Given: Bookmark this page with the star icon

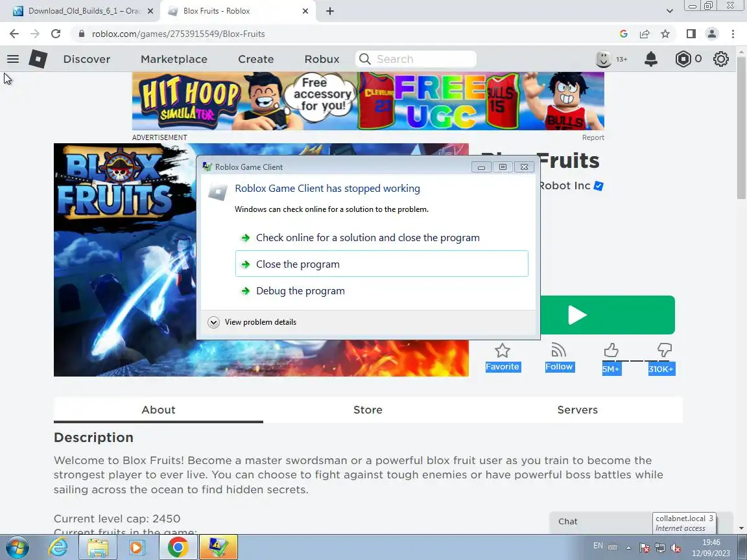Looking at the screenshot, I should click(665, 34).
